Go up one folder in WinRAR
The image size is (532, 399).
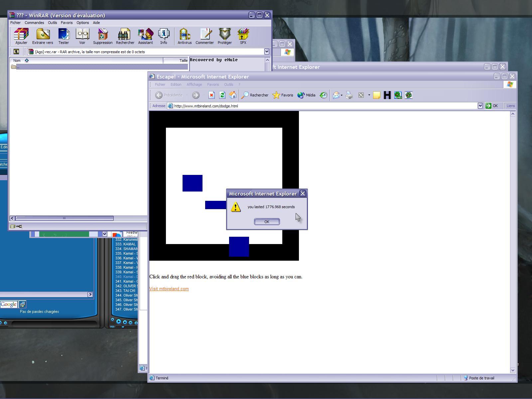point(16,52)
